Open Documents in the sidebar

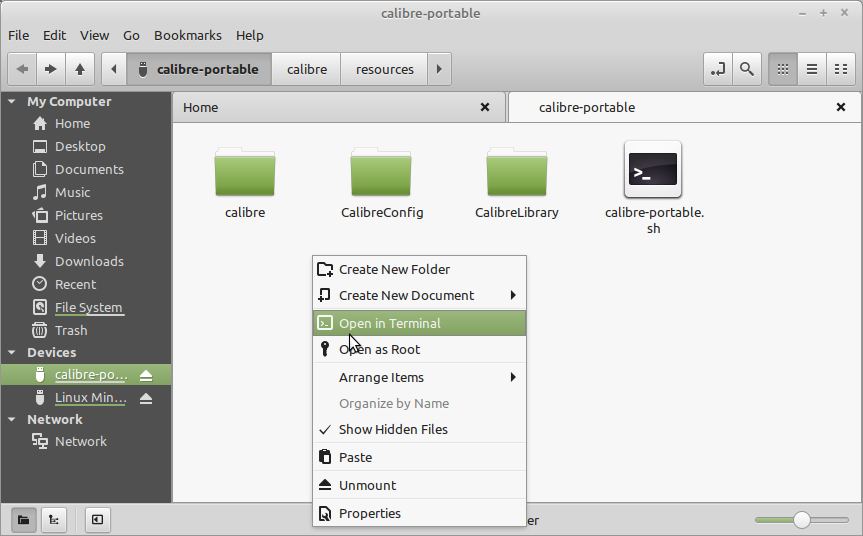pyautogui.click(x=89, y=169)
